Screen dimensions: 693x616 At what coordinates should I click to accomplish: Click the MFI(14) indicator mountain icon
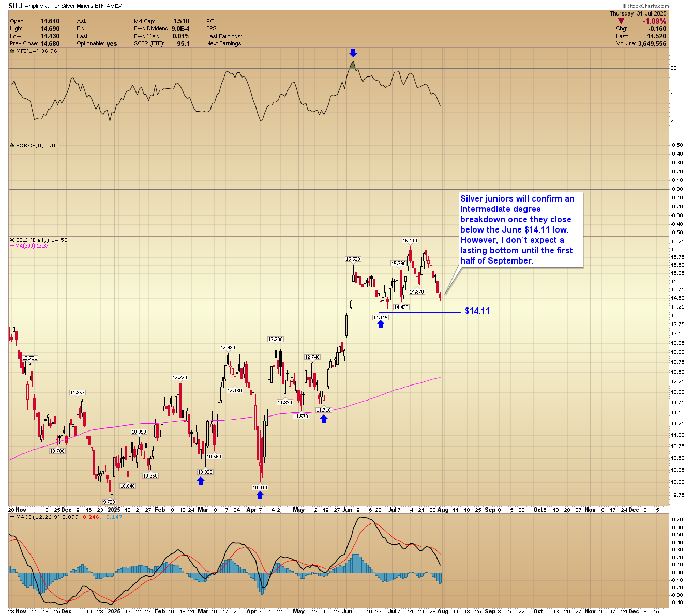click(12, 51)
